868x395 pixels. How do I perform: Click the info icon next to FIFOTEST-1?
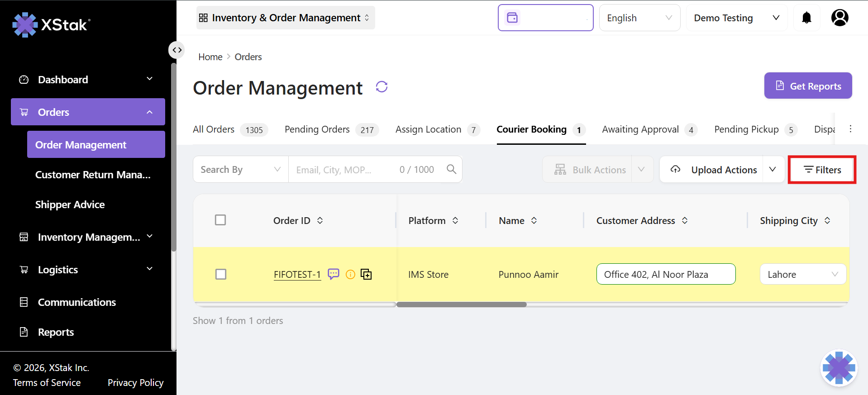click(350, 274)
